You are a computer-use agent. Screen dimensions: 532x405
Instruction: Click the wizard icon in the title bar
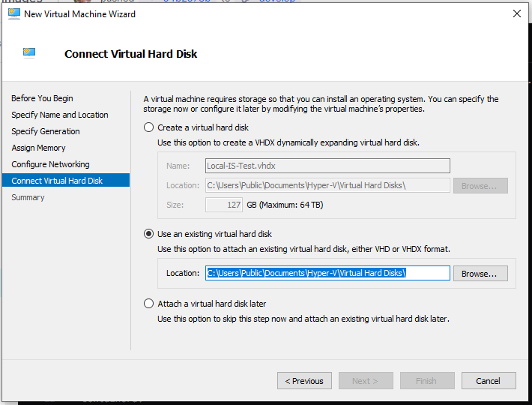click(x=14, y=13)
